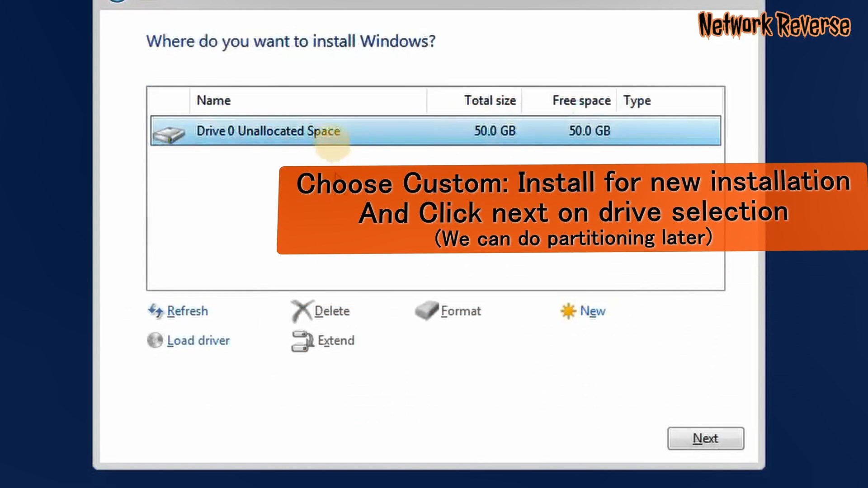Sort by the Name column header

point(308,100)
